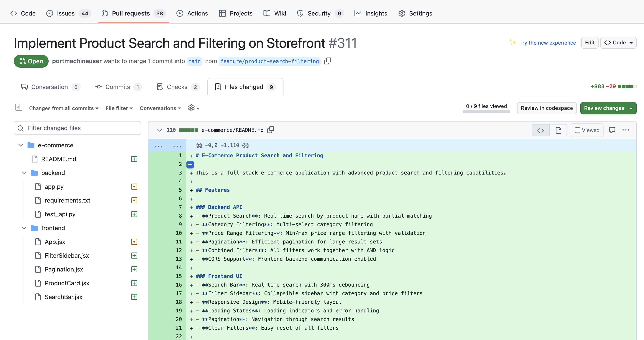
Task: Open the Actions repository tab
Action: pos(192,13)
